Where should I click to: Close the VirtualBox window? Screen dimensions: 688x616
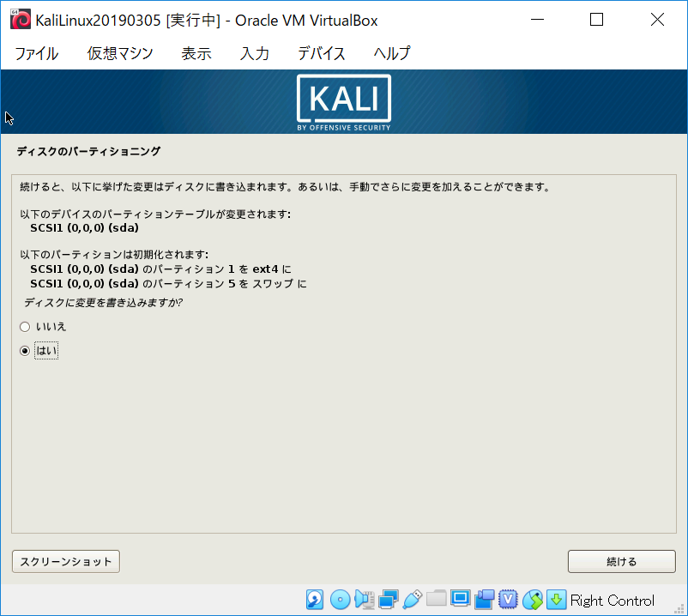pos(657,20)
